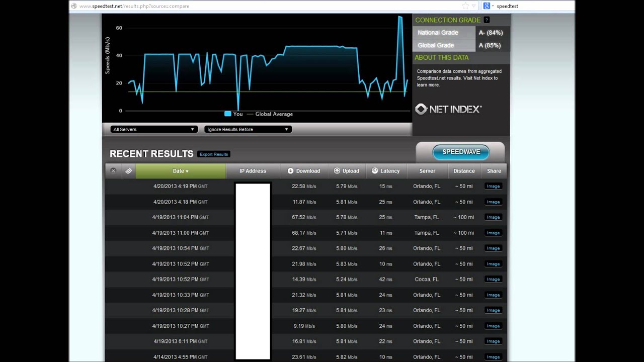
Task: Click the A- (84%) national grade value
Action: [x=491, y=33]
